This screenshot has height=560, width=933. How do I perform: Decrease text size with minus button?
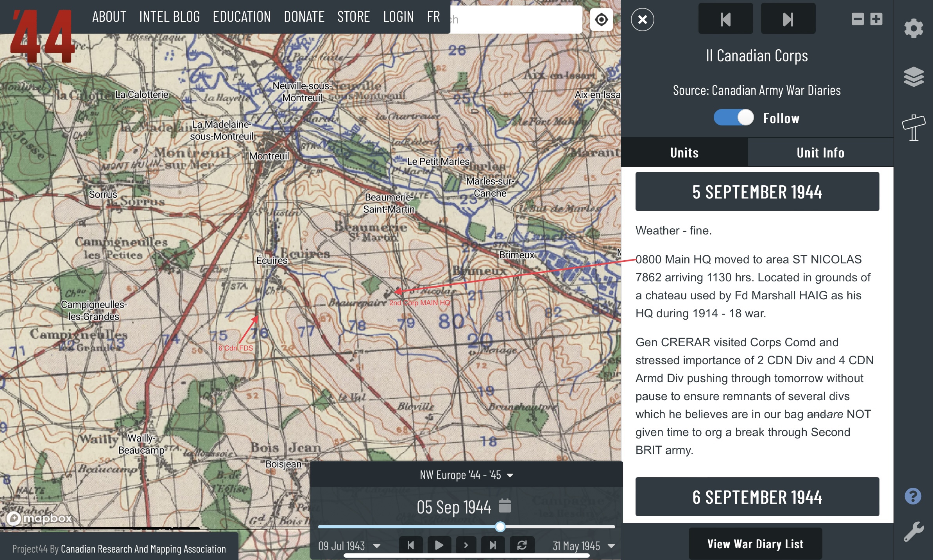[x=858, y=19]
